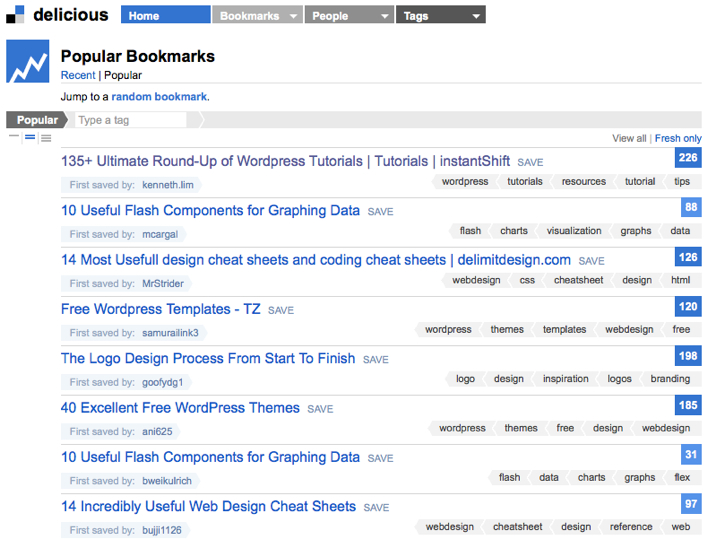
Task: Select the full detail view icon
Action: click(x=46, y=138)
